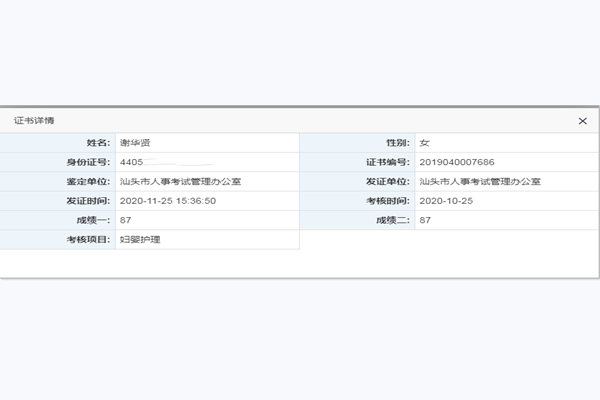Click the 考核项目 label
This screenshot has height=400, width=600.
88,240
